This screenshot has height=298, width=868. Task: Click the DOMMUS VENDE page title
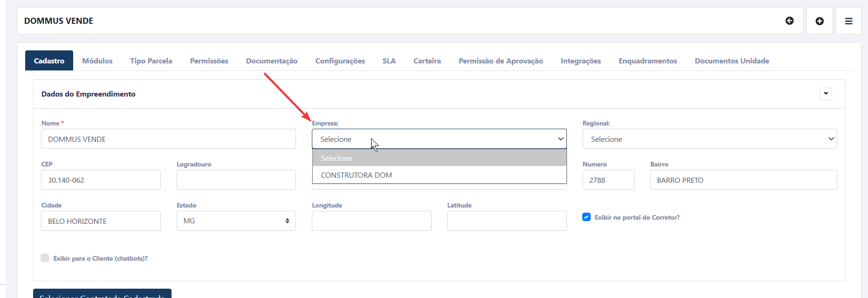click(59, 21)
